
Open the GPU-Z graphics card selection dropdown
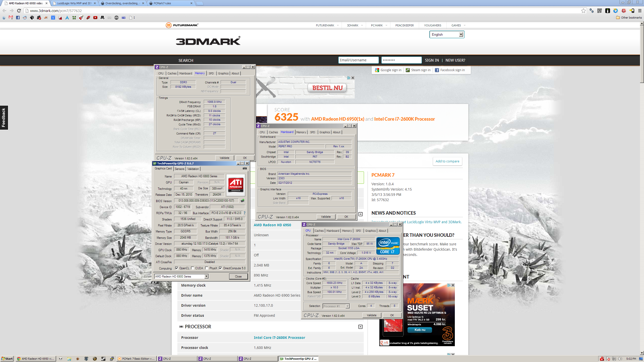click(x=181, y=277)
